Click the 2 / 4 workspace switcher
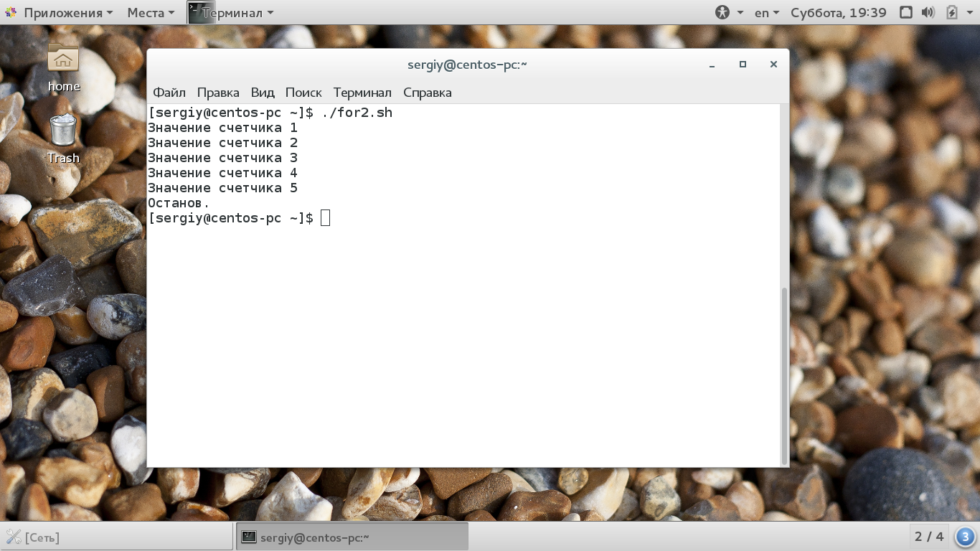The height and width of the screenshot is (551, 980). pos(929,537)
